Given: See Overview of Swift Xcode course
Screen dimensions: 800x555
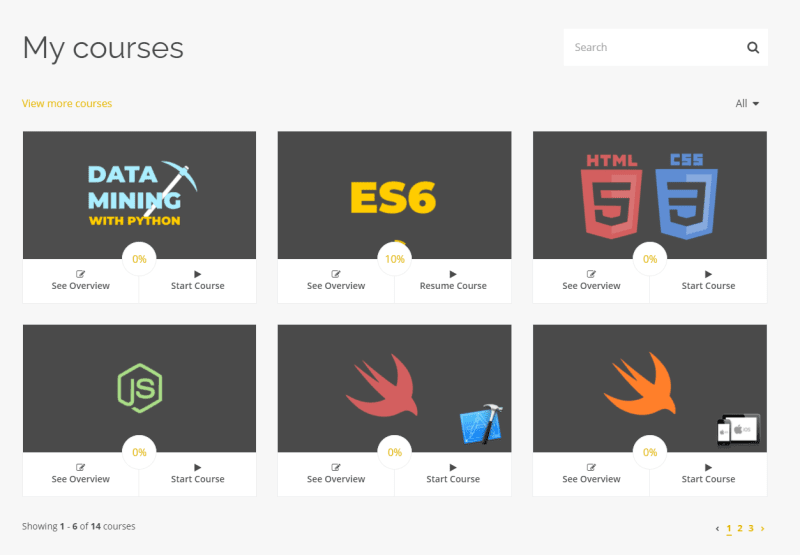Looking at the screenshot, I should 336,474.
